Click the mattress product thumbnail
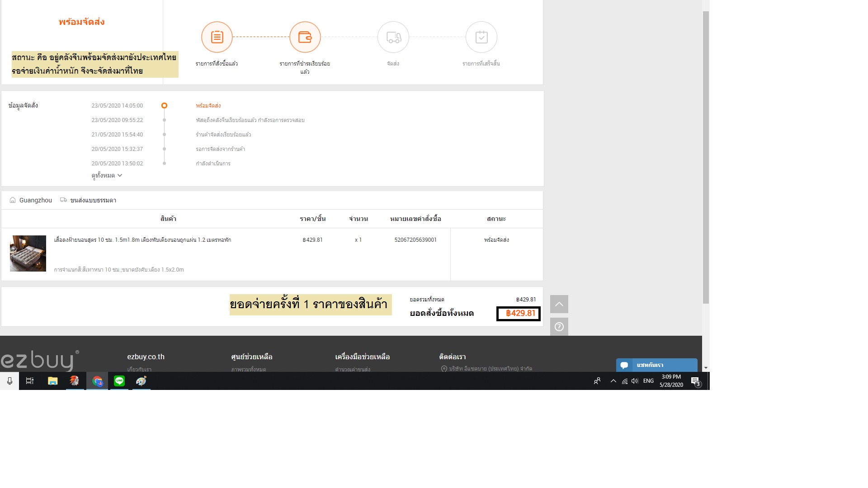The image size is (868, 488). click(28, 253)
